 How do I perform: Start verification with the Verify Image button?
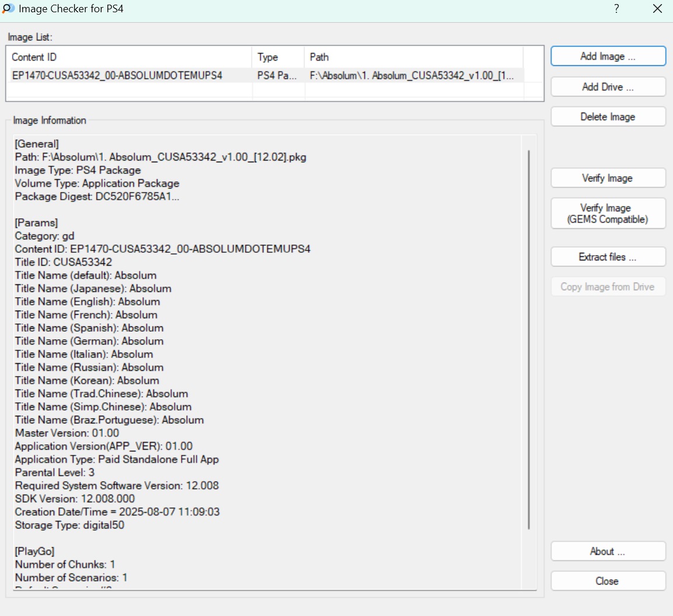(x=608, y=178)
